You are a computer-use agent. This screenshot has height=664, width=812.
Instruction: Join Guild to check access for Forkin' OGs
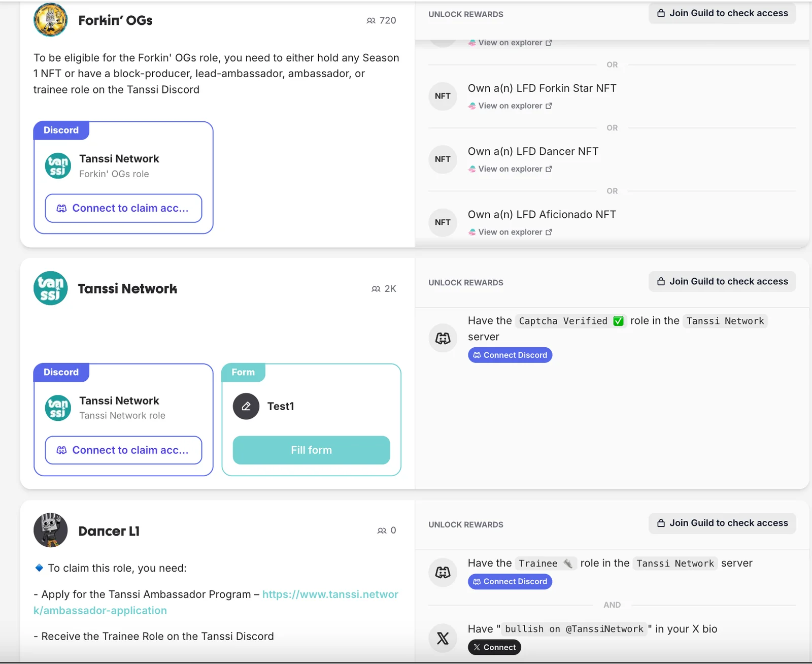click(722, 13)
